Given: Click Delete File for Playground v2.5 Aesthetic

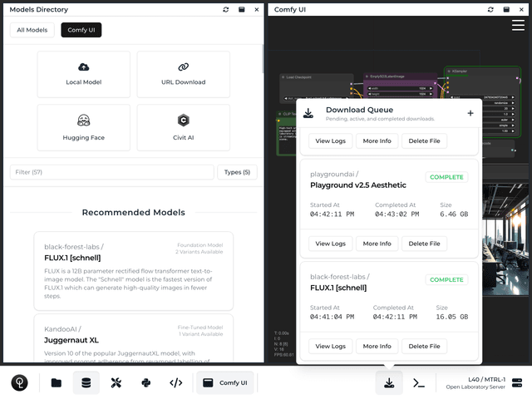Looking at the screenshot, I should (x=424, y=244).
